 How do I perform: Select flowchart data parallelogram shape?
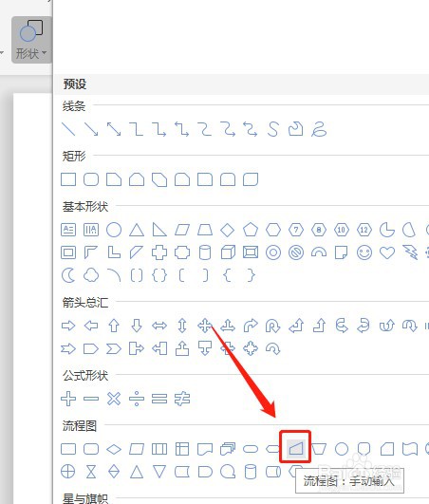[x=137, y=449]
